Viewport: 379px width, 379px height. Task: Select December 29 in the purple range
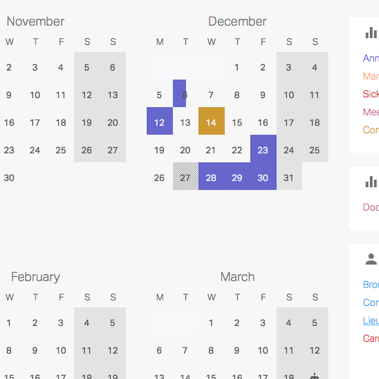[237, 176]
